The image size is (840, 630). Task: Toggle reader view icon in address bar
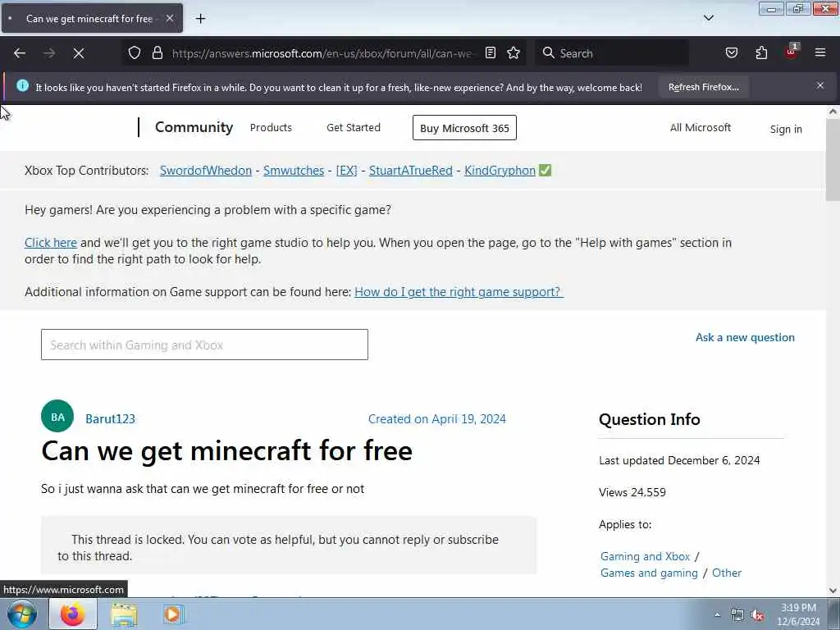pyautogui.click(x=491, y=53)
